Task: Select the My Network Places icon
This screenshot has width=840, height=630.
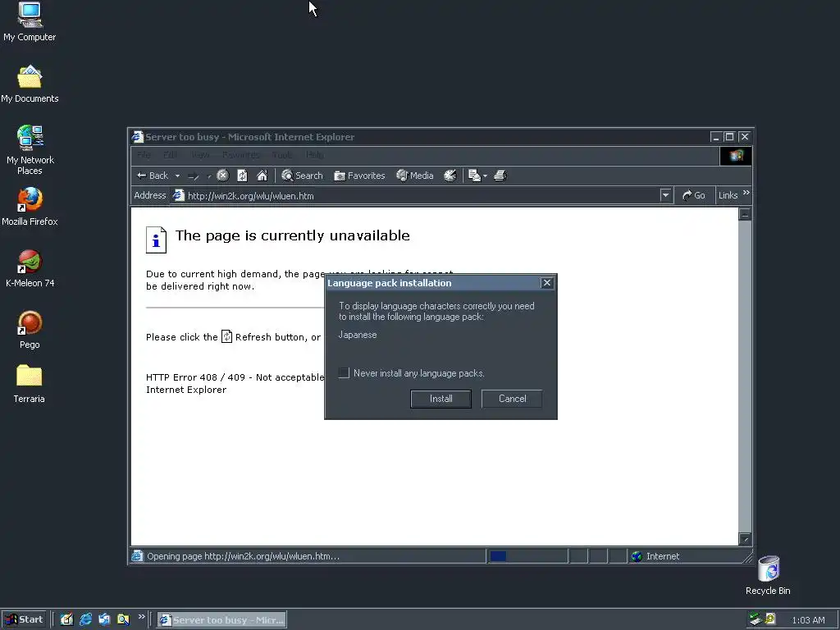Action: point(30,151)
